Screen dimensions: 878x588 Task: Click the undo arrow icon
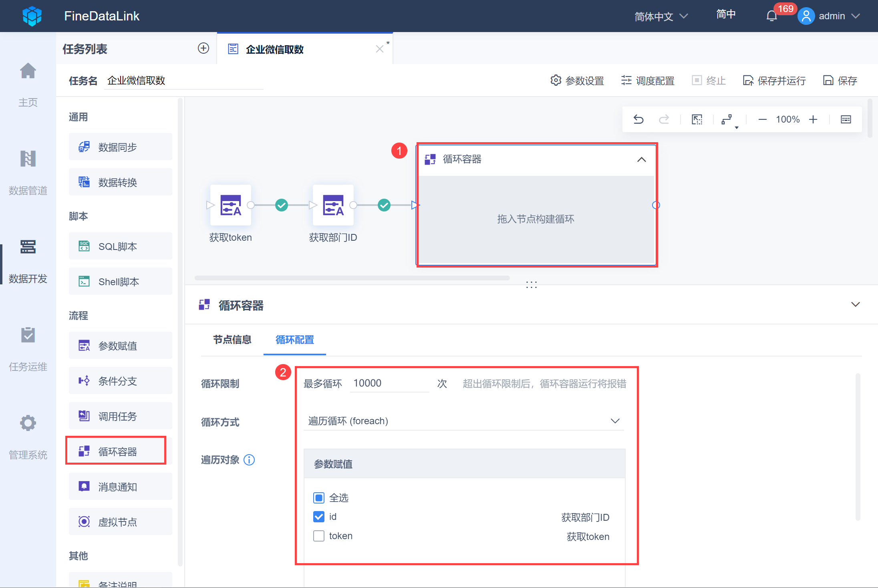(x=638, y=119)
